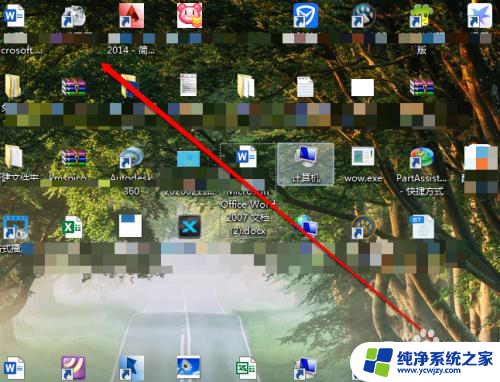The width and height of the screenshot is (500, 382).
Task: Select the red AutoCAD 2014 shortcut icon
Action: point(131,15)
